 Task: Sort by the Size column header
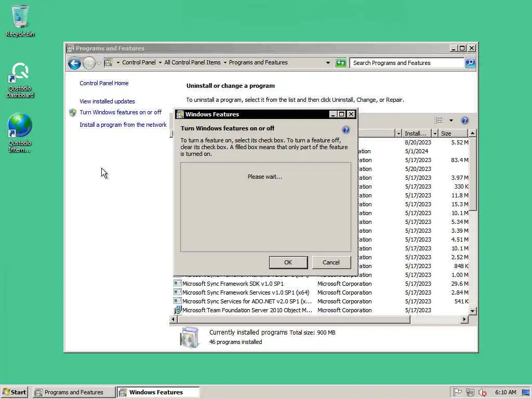pyautogui.click(x=453, y=134)
